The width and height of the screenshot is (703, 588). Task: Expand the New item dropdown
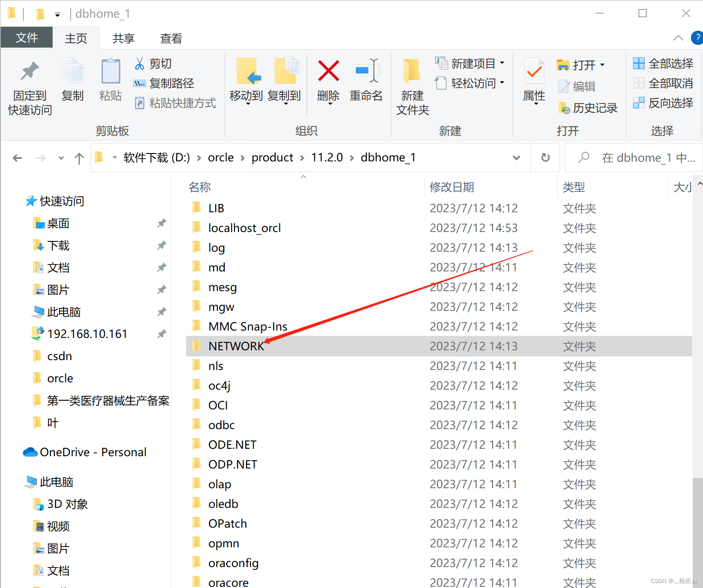[502, 63]
